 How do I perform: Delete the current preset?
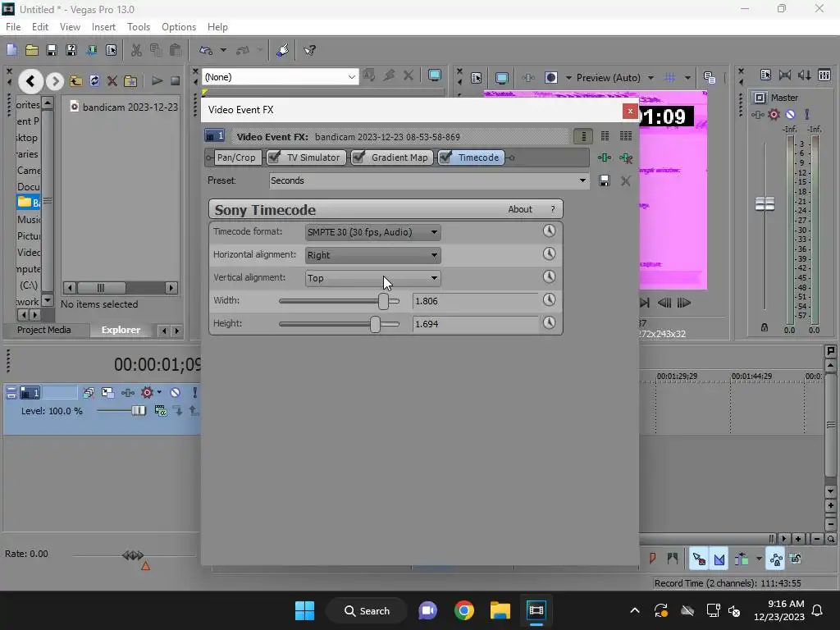(625, 181)
